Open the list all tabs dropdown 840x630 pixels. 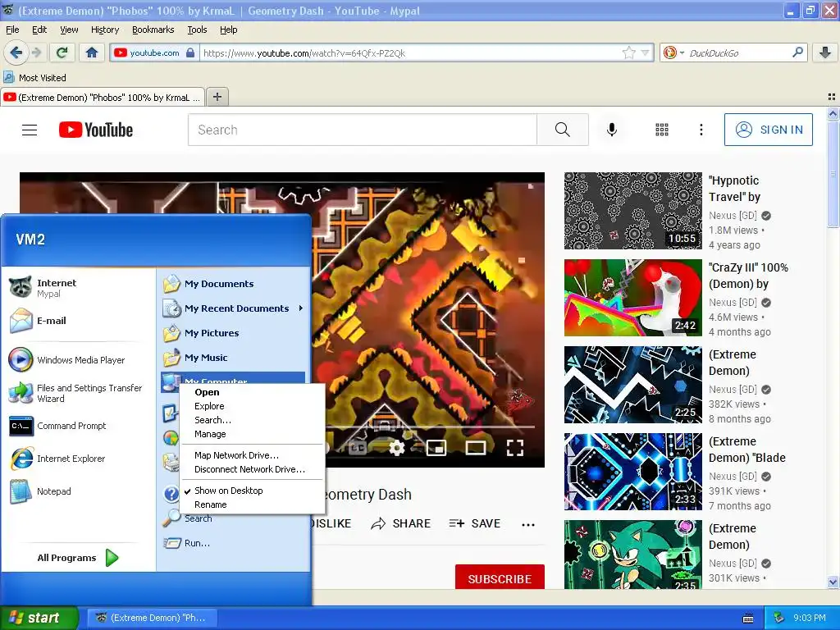pyautogui.click(x=832, y=97)
